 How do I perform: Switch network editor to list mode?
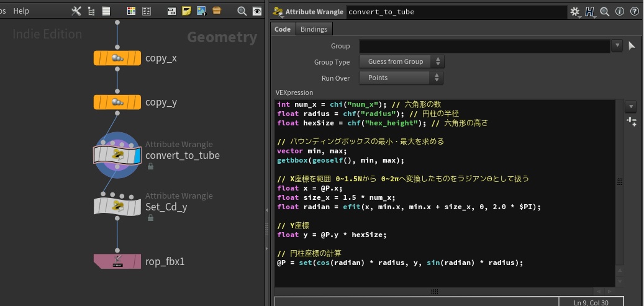click(106, 11)
